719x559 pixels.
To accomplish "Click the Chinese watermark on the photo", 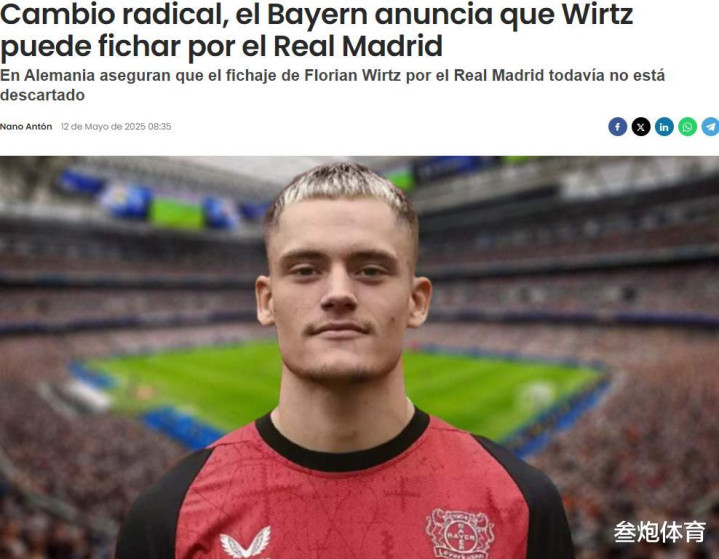I will coord(659,532).
